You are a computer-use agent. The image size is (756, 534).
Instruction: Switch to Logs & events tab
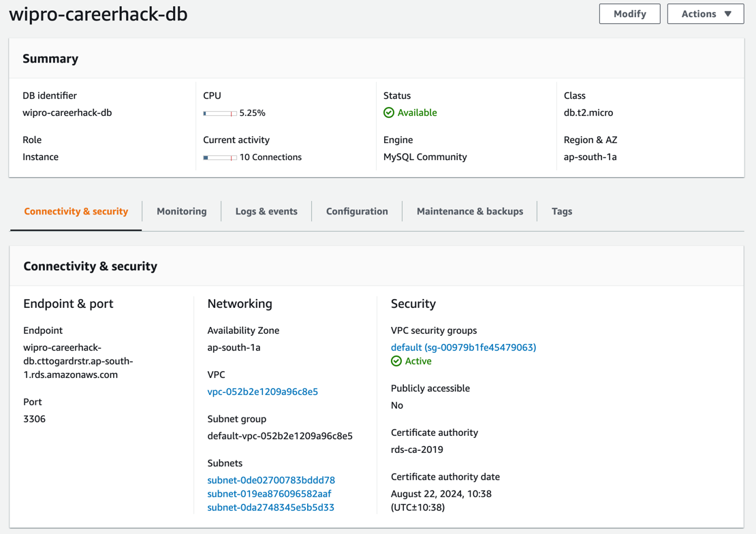266,211
